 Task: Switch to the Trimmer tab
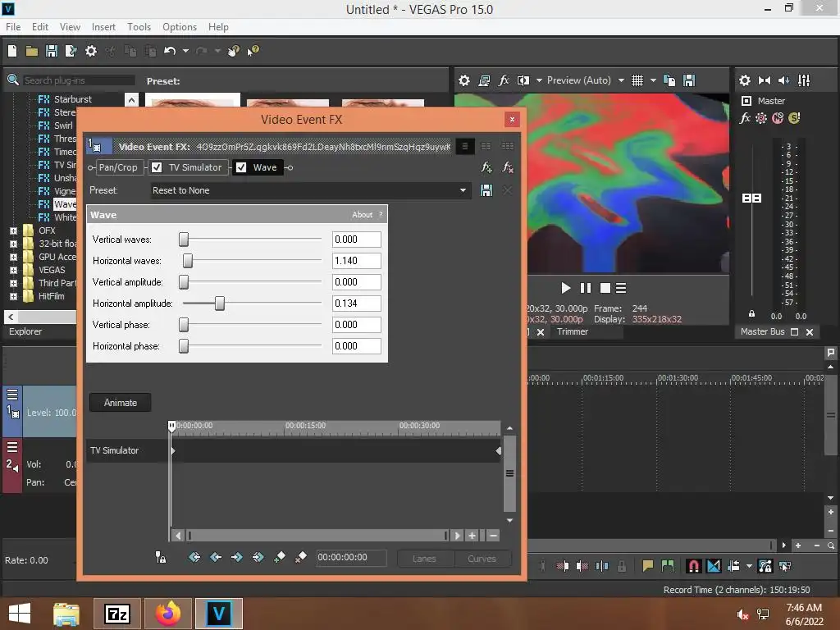tap(572, 331)
